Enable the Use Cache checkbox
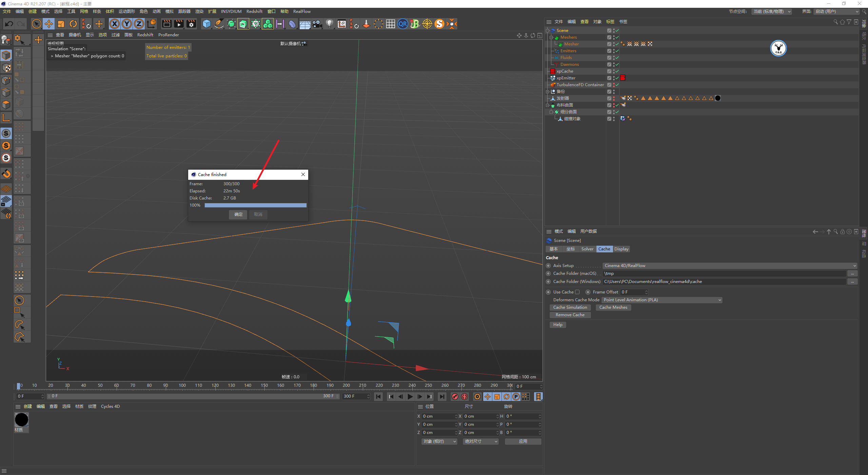This screenshot has height=475, width=868. (577, 292)
